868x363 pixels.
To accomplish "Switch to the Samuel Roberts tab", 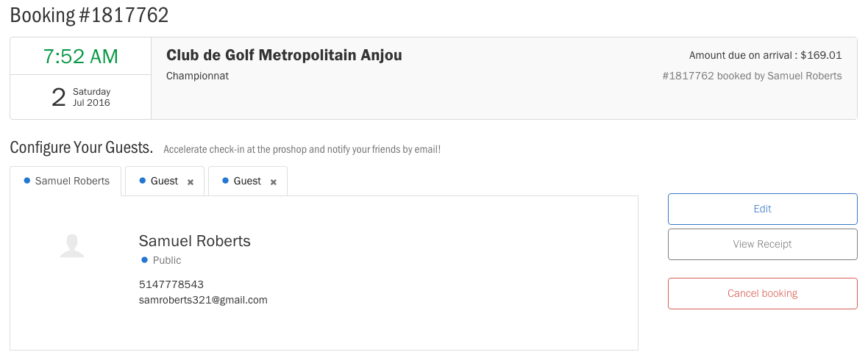I will [72, 181].
